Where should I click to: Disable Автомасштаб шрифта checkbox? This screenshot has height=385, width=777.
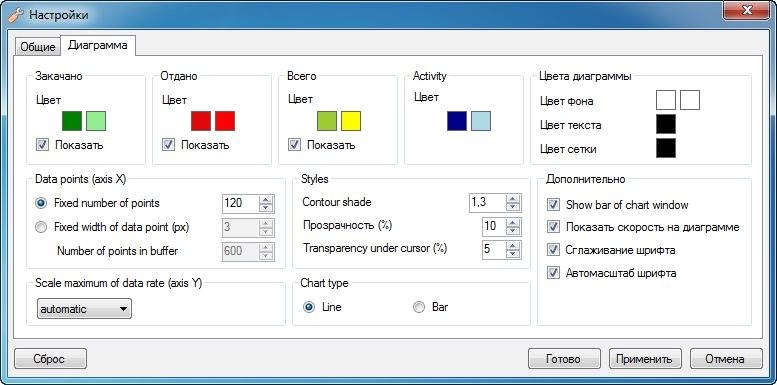click(553, 273)
